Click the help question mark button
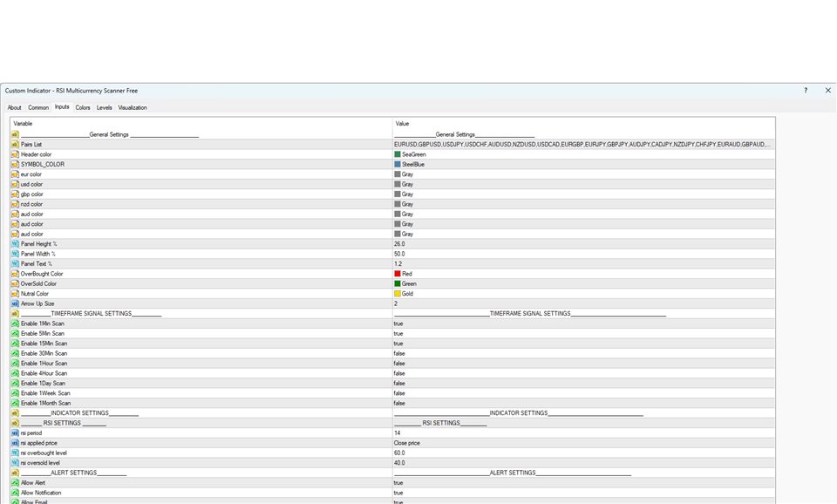This screenshot has height=504, width=837. pos(806,90)
